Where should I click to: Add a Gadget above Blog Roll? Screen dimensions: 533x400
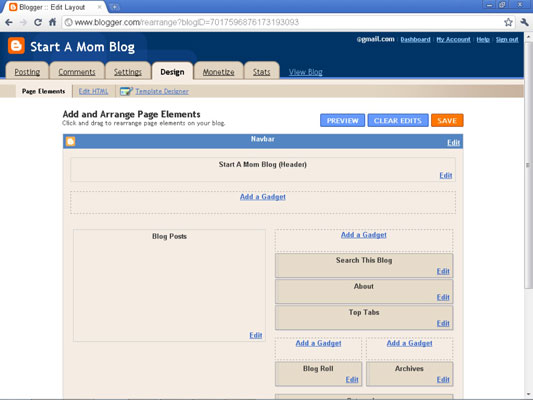[319, 343]
